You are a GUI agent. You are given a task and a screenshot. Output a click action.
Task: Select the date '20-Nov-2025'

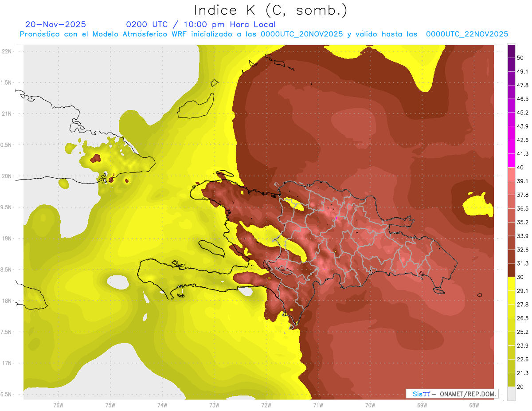pos(56,24)
